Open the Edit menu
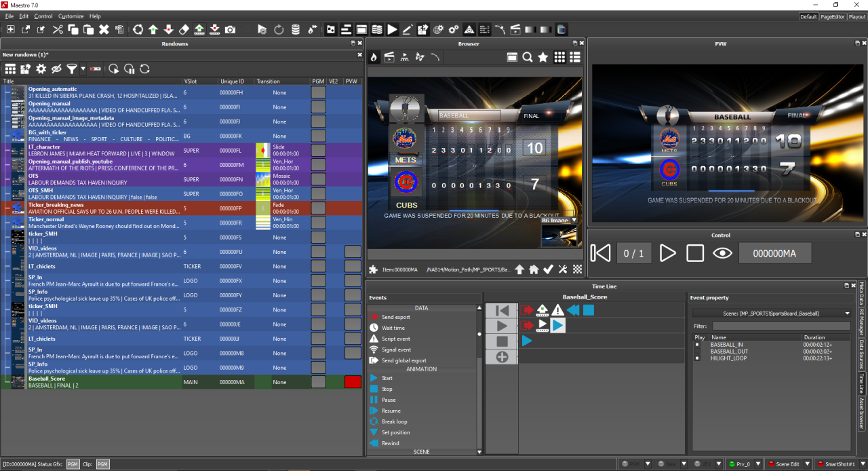This screenshot has height=471, width=868. pyautogui.click(x=24, y=16)
